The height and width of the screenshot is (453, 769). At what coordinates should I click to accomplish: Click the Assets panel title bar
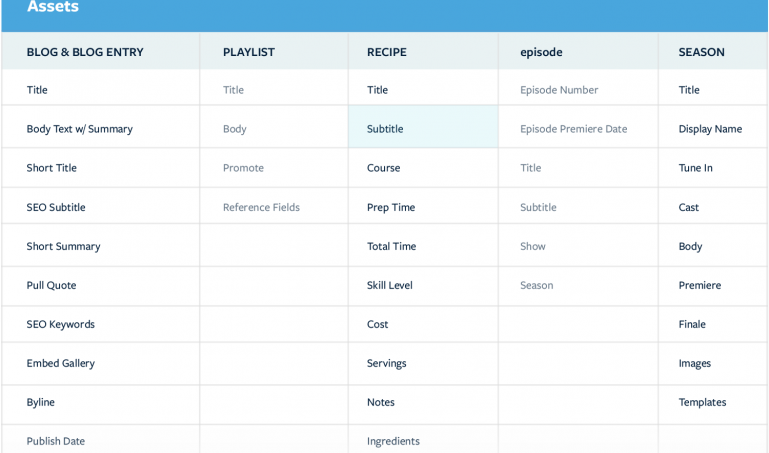tap(384, 15)
